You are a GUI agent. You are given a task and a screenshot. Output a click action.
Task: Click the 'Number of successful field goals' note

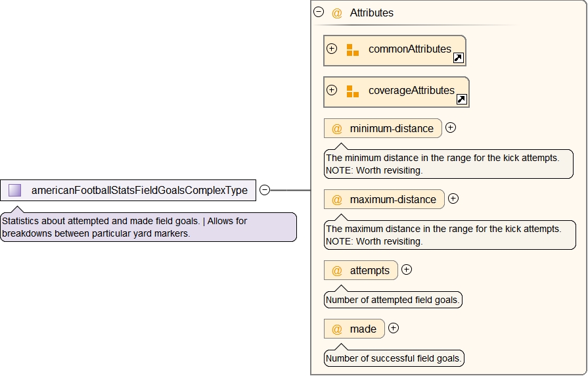point(394,358)
